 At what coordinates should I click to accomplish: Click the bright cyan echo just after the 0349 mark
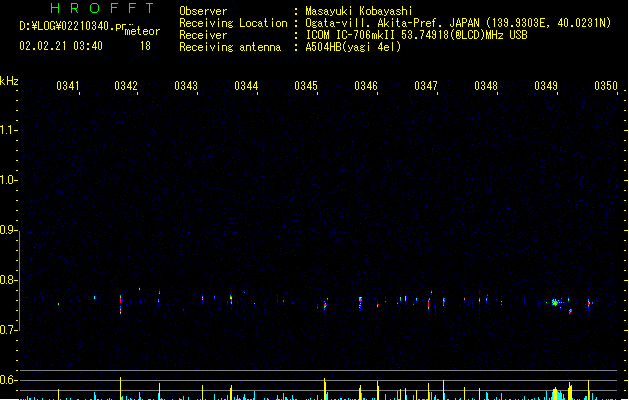pyautogui.click(x=555, y=302)
